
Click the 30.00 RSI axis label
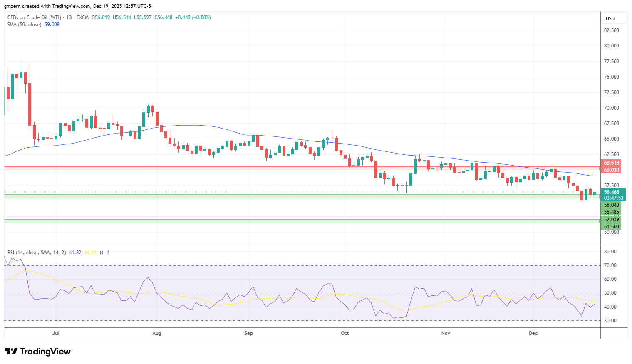click(x=610, y=321)
